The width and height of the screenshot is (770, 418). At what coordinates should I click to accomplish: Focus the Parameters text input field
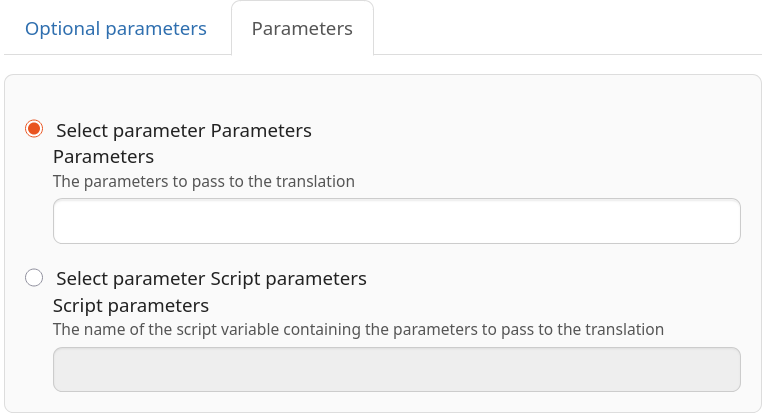coord(396,221)
